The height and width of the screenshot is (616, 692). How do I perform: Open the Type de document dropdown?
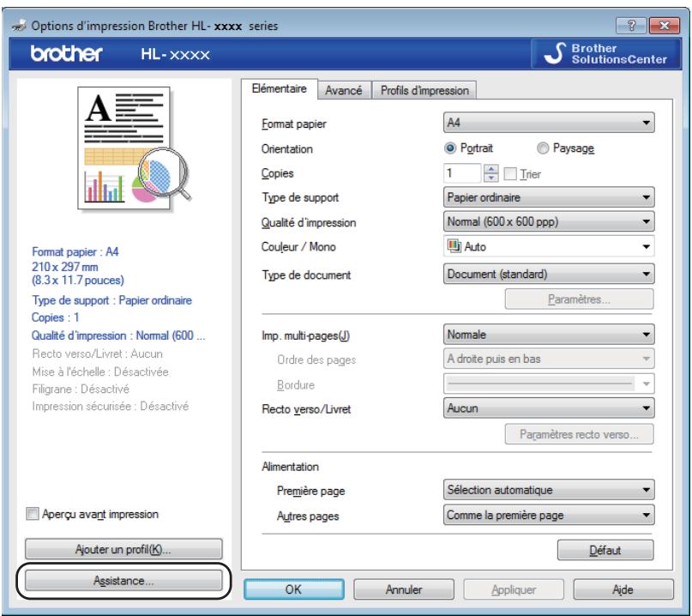549,274
